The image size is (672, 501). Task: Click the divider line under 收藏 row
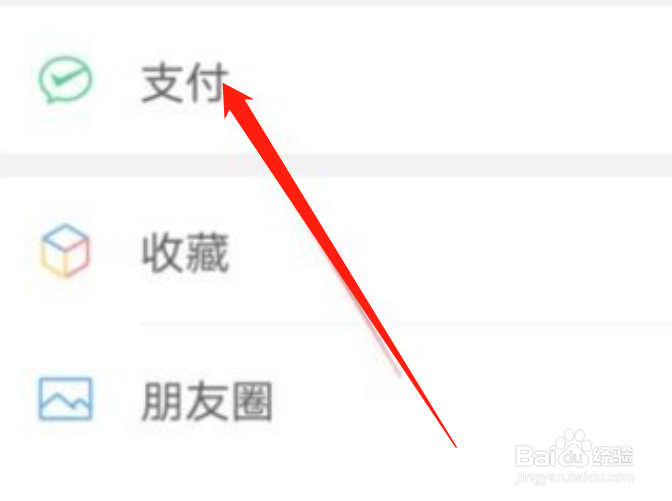pyautogui.click(x=405, y=324)
